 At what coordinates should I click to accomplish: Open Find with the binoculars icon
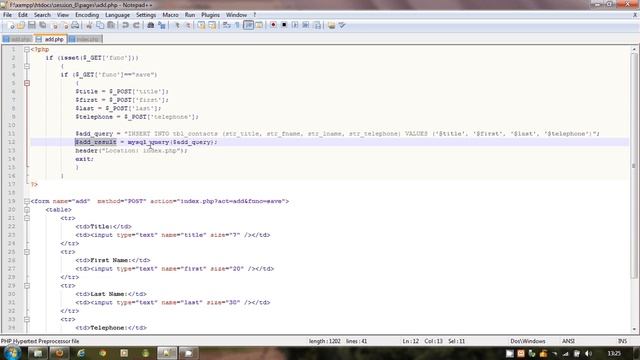tap(151, 25)
